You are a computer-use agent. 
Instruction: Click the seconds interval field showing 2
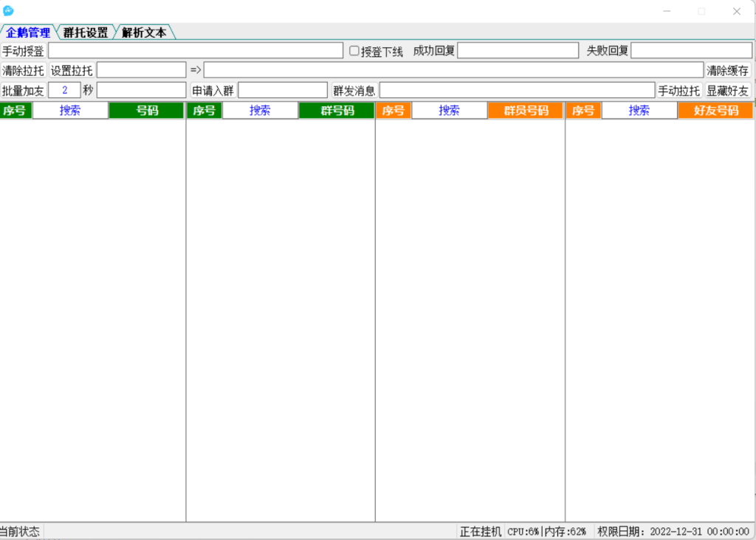(65, 91)
